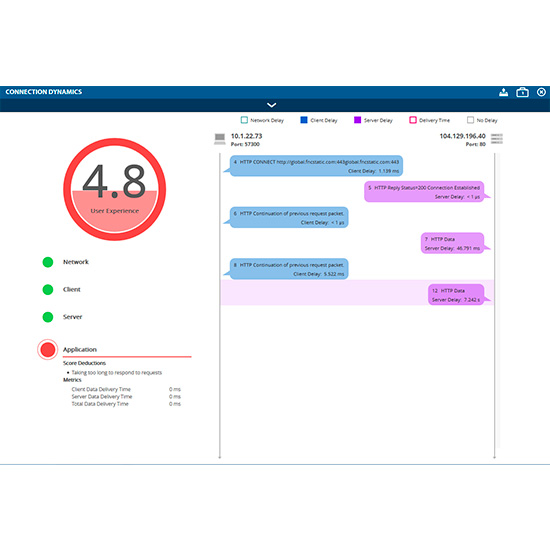Expand the chevron below Connection Dynamics title
550x550 pixels.
271,105
